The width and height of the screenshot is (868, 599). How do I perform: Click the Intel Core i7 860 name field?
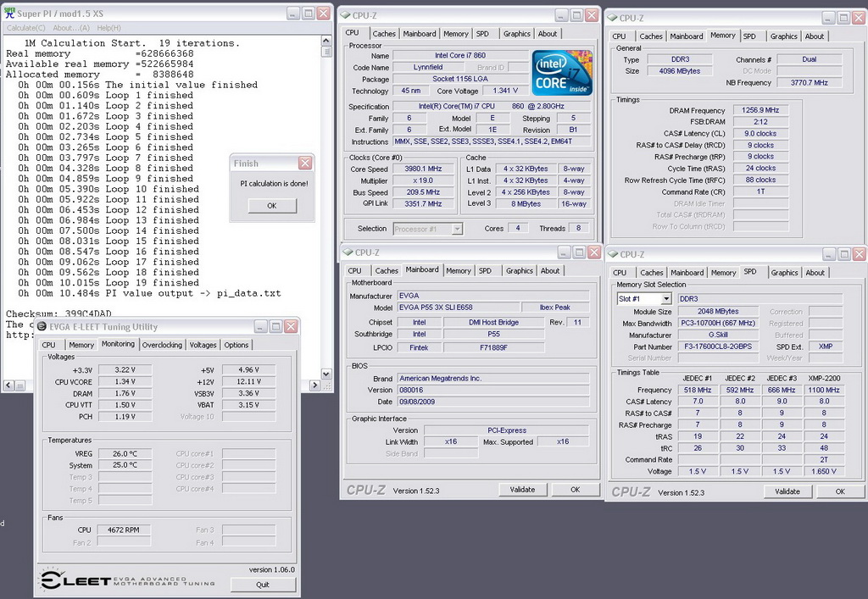(460, 55)
